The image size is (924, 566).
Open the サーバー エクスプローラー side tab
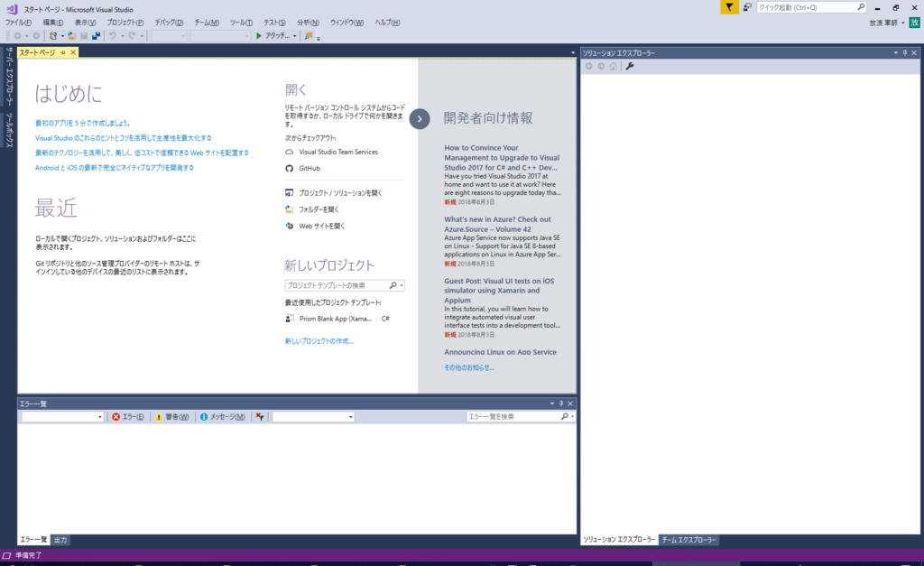pyautogui.click(x=9, y=76)
